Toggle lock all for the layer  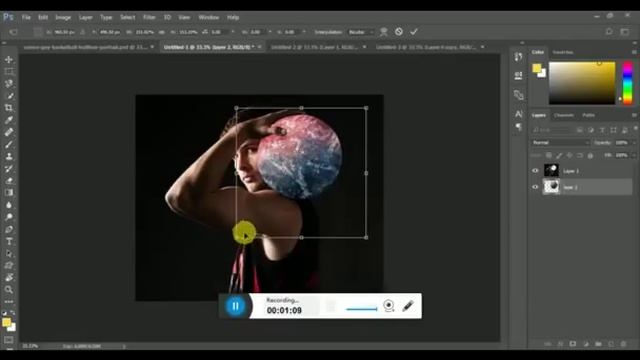coord(590,156)
